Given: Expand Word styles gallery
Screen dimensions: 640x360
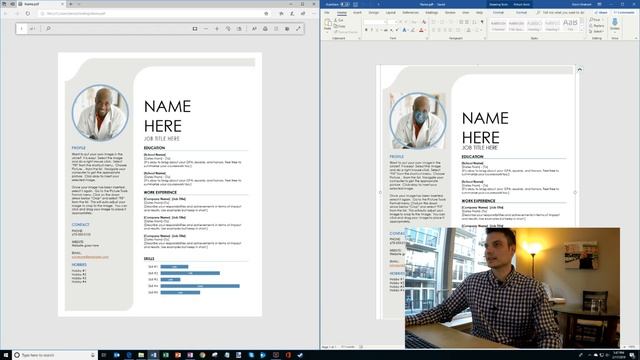Looking at the screenshot, I should pos(582,31).
